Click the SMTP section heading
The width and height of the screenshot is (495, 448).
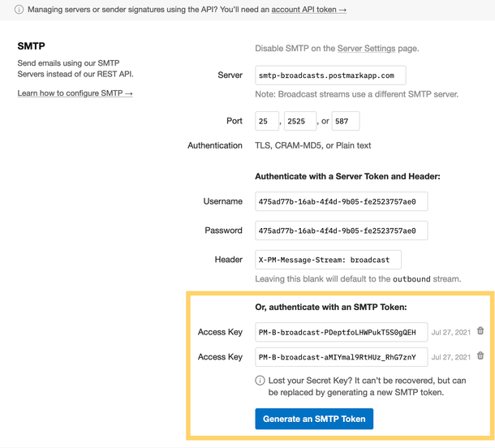point(32,46)
